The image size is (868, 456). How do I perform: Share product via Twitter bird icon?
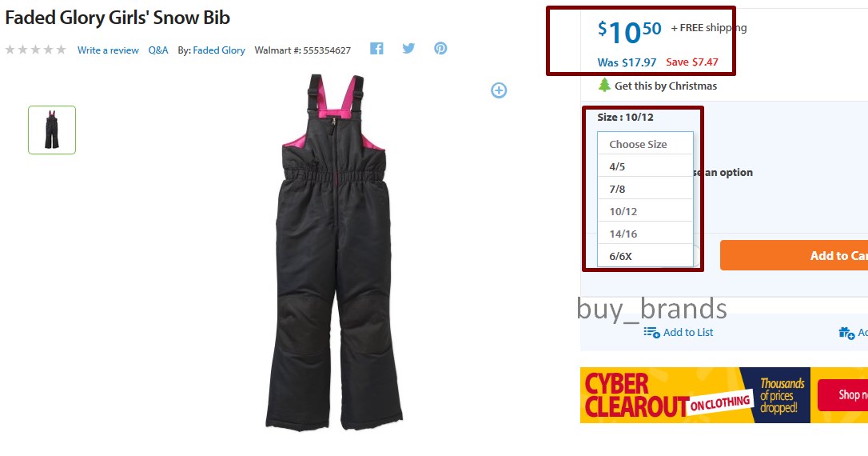click(408, 49)
